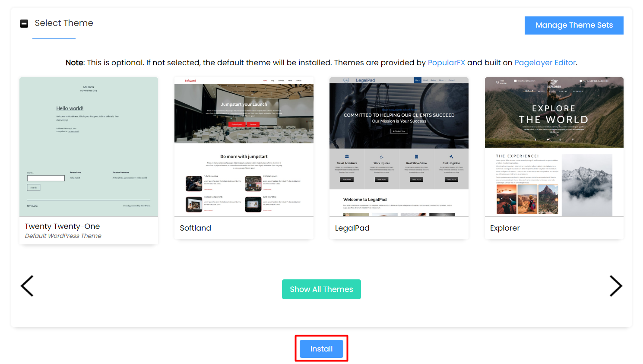643x364 pixels.
Task: Collapse the Select Theme section minus icon
Action: pyautogui.click(x=24, y=23)
